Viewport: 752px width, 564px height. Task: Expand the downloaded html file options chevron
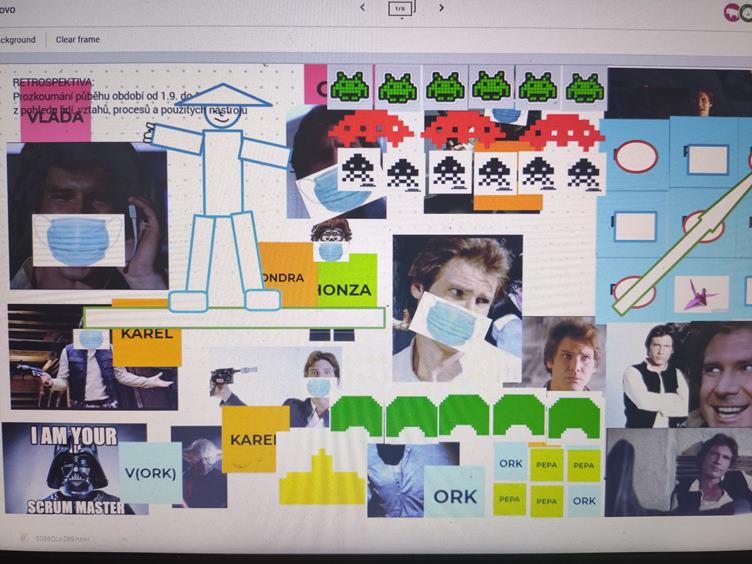[124, 540]
